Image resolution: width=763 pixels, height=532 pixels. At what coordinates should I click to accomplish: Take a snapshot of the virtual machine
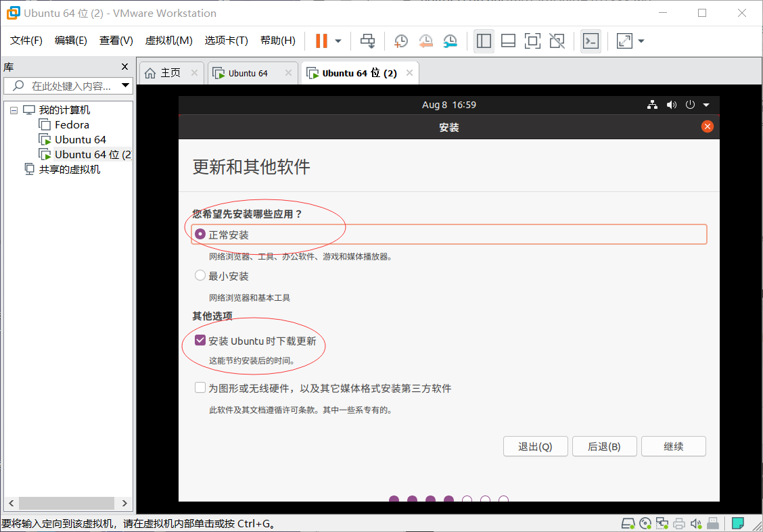tap(401, 41)
